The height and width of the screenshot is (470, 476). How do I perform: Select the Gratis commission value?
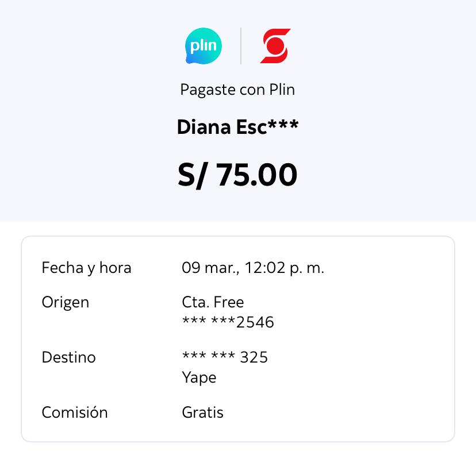point(202,413)
